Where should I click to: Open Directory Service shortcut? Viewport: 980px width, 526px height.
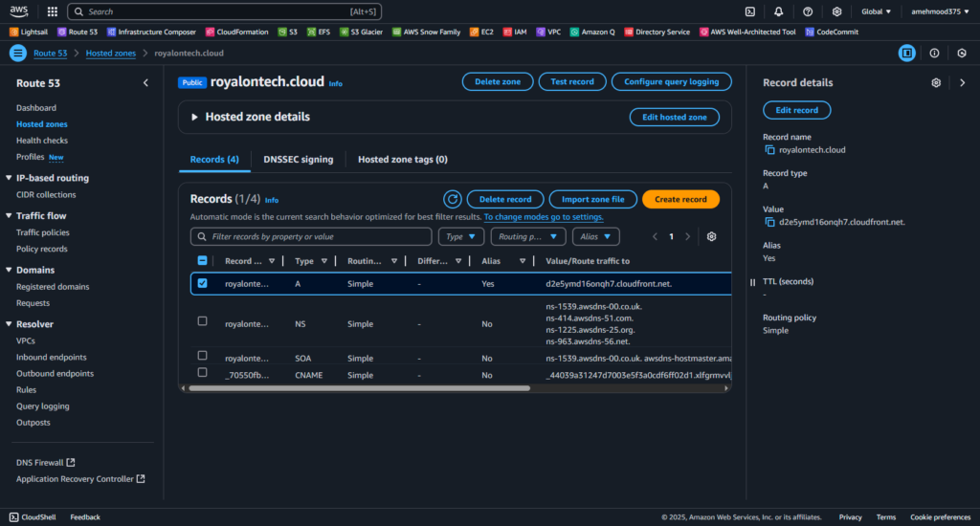657,32
